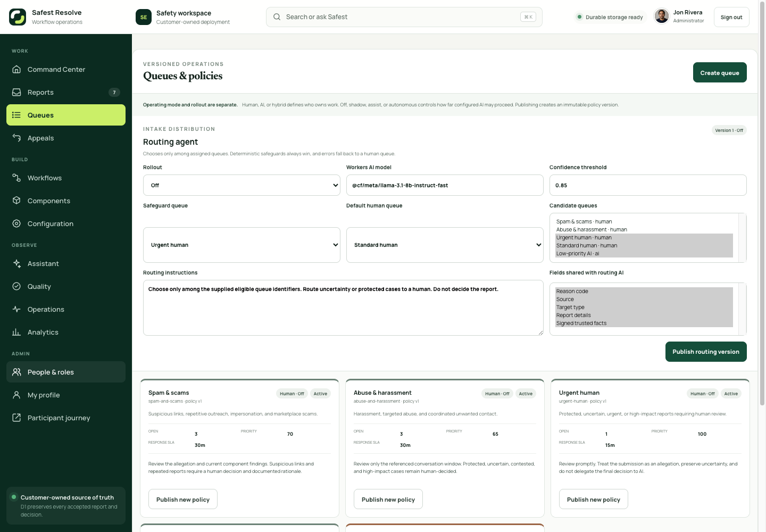Select 'Low-priority AI · ai' candidate queue
766x532 pixels.
coord(644,253)
